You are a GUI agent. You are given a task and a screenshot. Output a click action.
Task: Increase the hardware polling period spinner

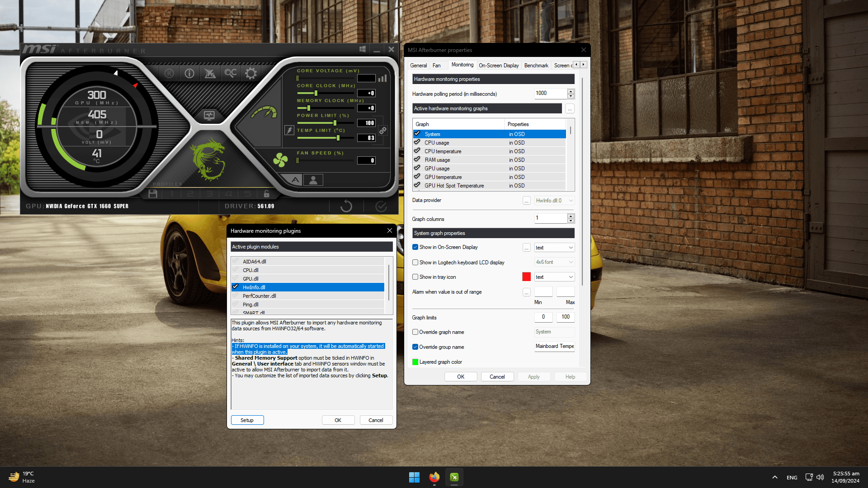(x=571, y=91)
